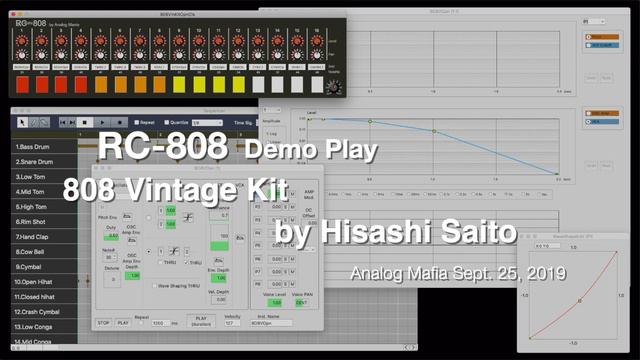The height and width of the screenshot is (360, 640).
Task: Select the 8.Cow Bell track row
Action: tap(44, 252)
